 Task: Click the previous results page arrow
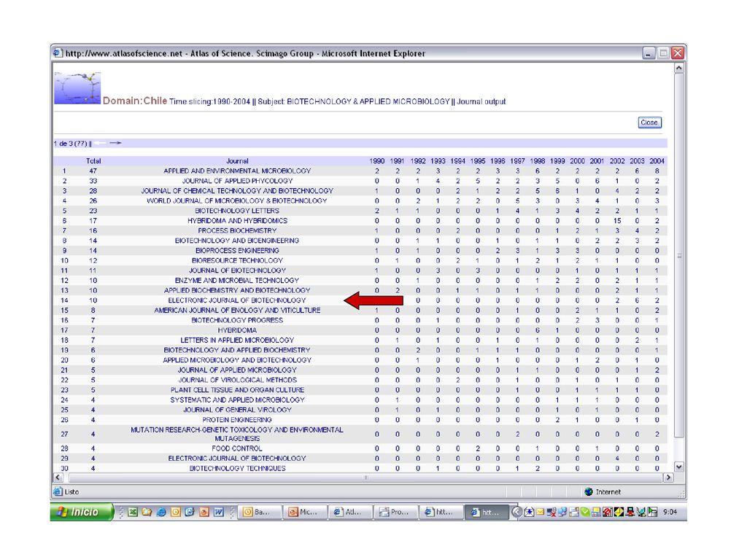coord(100,143)
